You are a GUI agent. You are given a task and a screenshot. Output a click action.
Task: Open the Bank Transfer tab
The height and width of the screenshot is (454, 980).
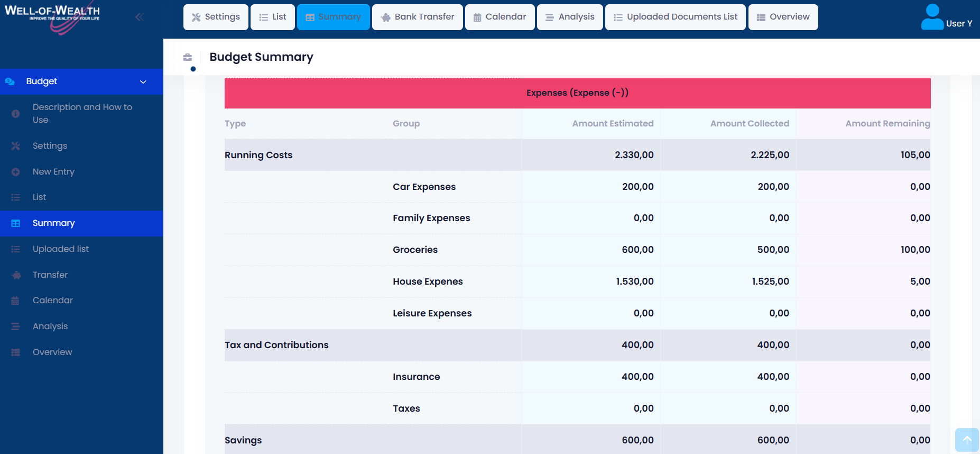[x=418, y=17]
